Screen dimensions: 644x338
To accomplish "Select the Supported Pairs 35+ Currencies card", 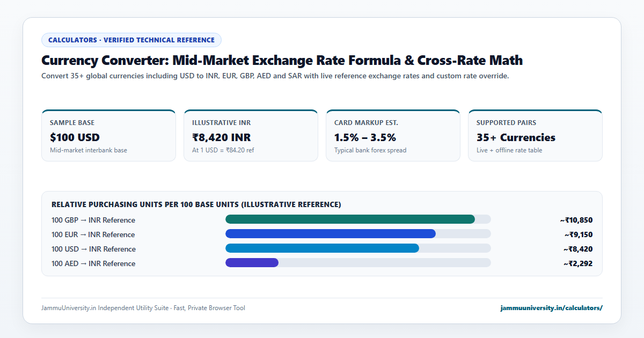I will point(535,136).
